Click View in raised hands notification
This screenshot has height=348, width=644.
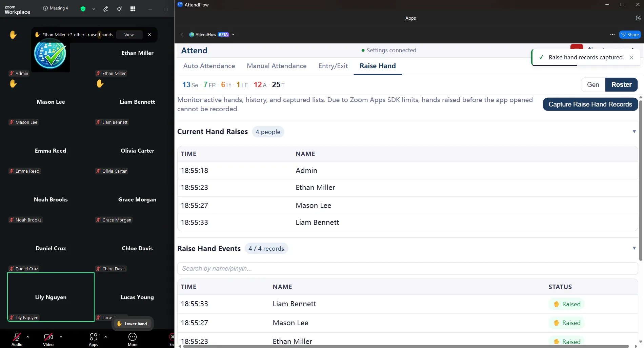(x=129, y=35)
